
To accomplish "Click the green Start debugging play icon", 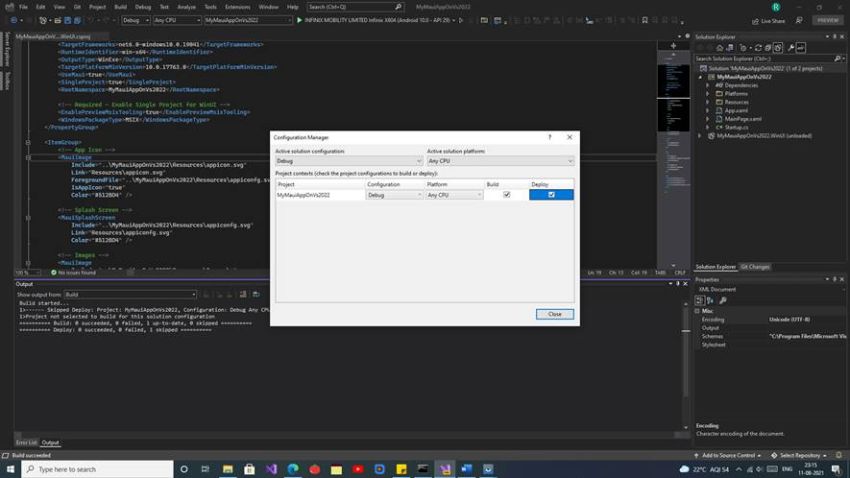I will point(299,20).
